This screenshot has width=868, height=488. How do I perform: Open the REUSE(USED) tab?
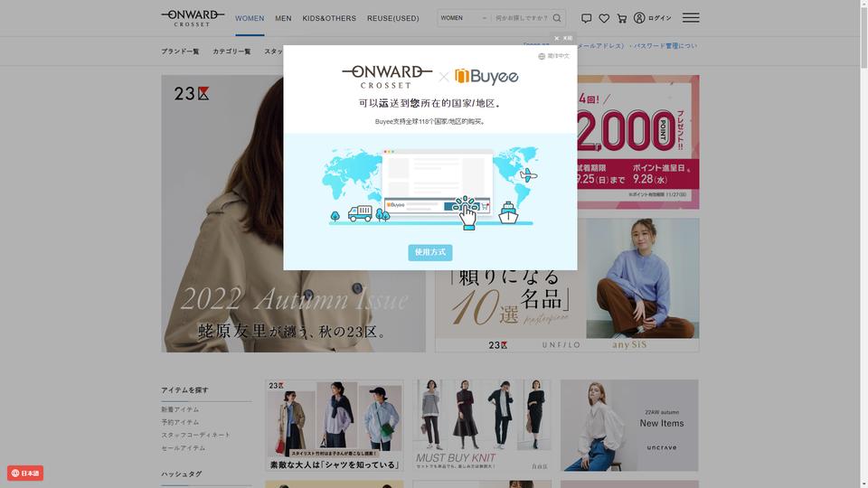393,18
